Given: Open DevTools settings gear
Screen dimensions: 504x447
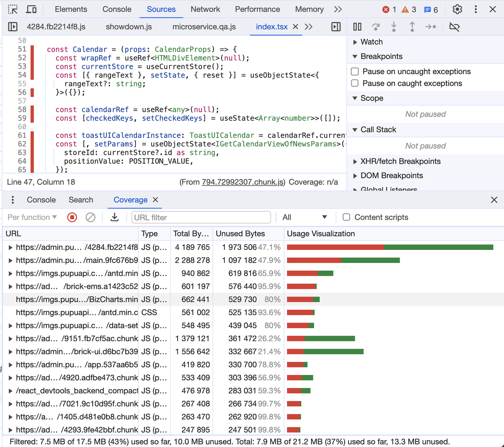Looking at the screenshot, I should tap(457, 9).
